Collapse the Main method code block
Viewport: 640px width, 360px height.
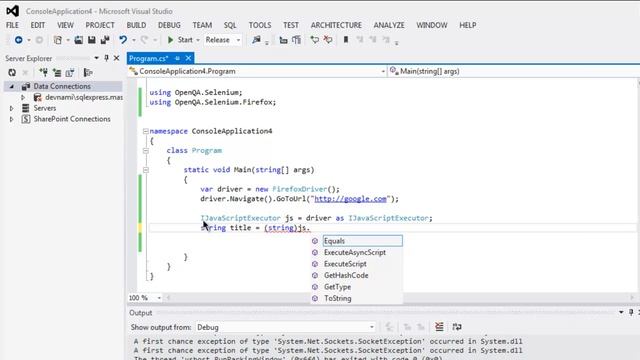(x=145, y=170)
